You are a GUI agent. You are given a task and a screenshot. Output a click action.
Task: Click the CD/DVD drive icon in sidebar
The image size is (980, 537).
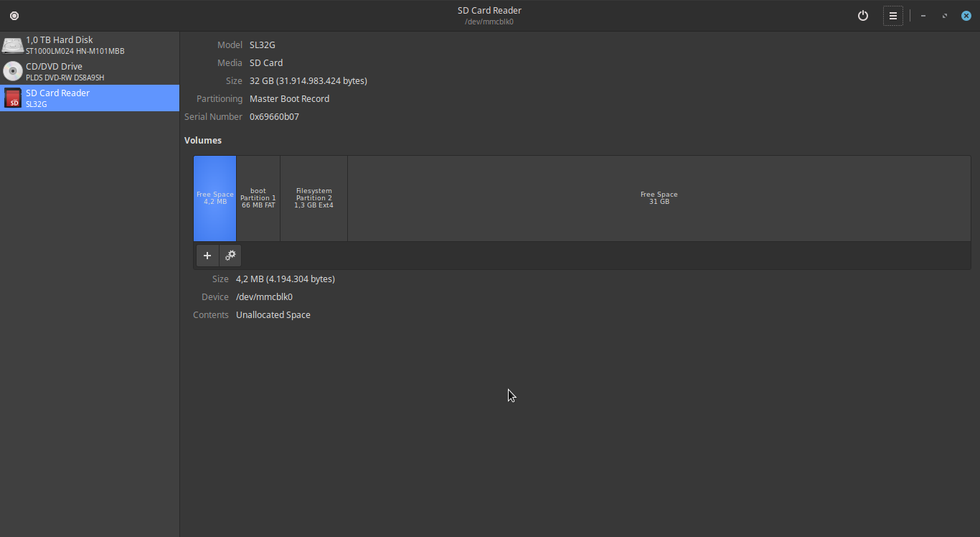coord(12,71)
